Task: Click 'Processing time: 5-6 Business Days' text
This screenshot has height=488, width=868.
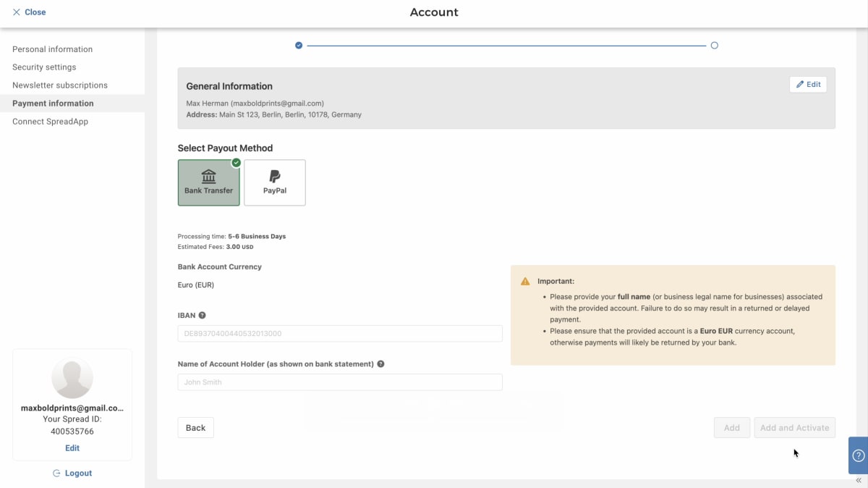Action: (231, 237)
